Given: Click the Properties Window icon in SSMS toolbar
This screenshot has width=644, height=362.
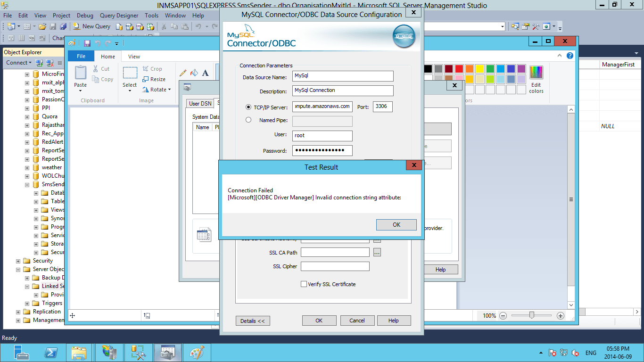Looking at the screenshot, I should (x=526, y=26).
